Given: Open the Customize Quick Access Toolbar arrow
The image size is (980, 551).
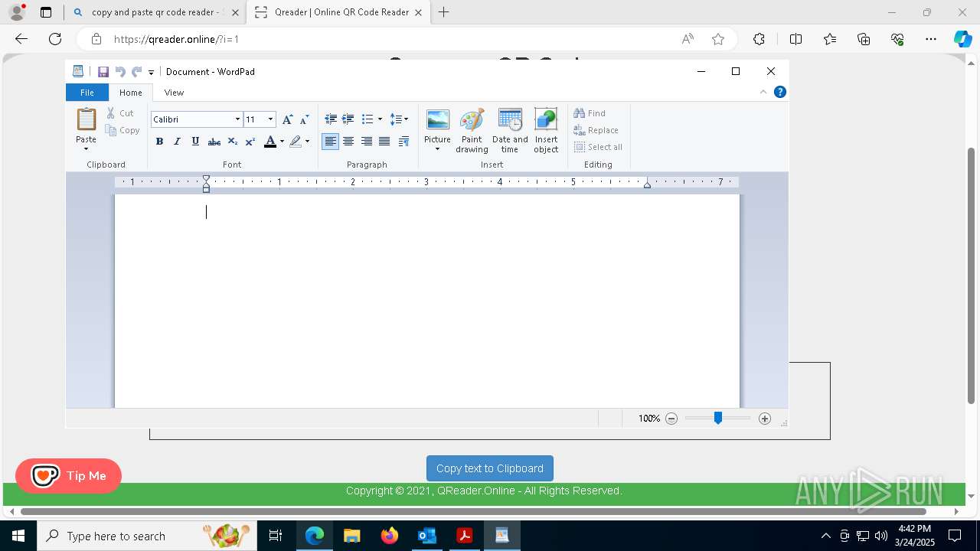Looking at the screenshot, I should [x=151, y=73].
